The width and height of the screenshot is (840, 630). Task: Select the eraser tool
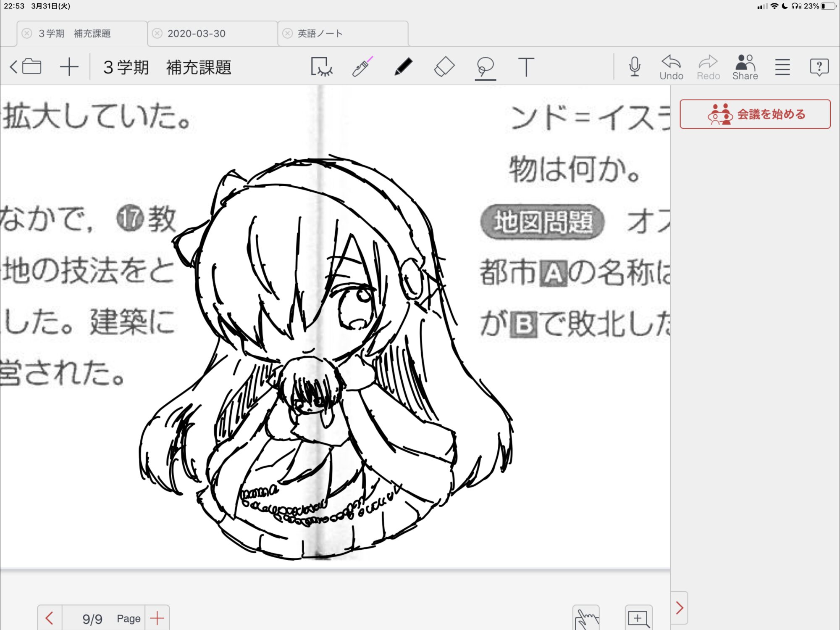444,67
